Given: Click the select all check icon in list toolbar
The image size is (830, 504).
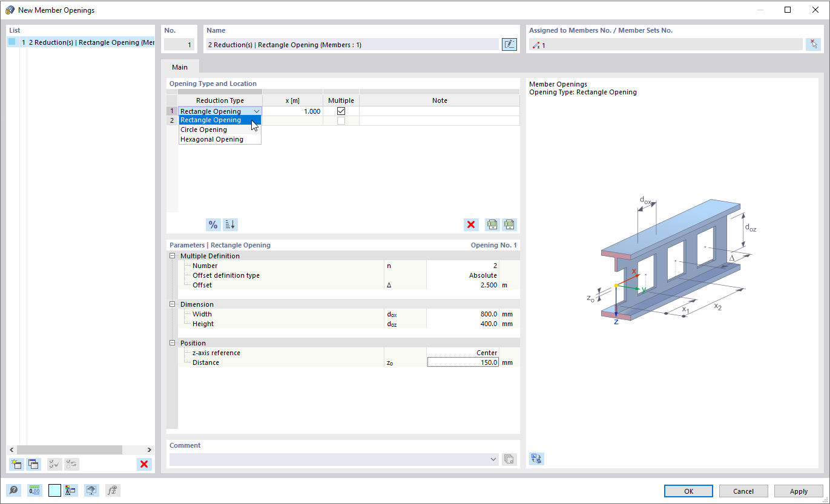Looking at the screenshot, I should (x=54, y=464).
